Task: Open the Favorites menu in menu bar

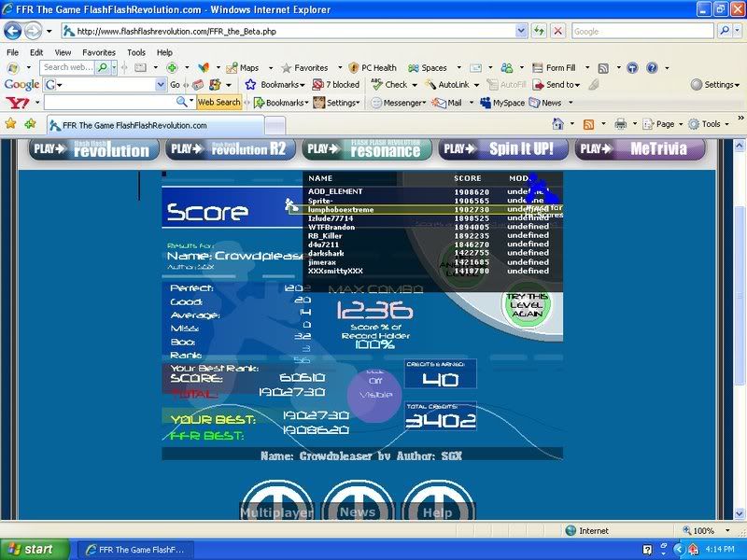Action: [99, 52]
